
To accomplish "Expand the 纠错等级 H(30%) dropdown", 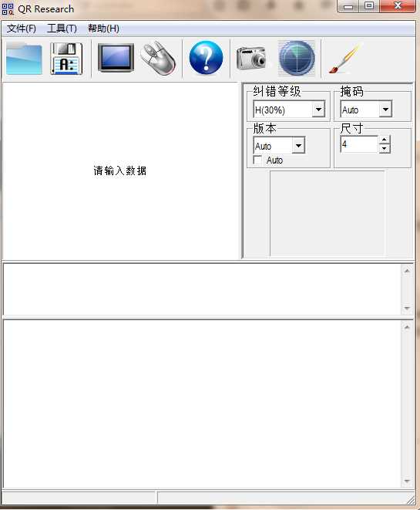I will coord(318,110).
